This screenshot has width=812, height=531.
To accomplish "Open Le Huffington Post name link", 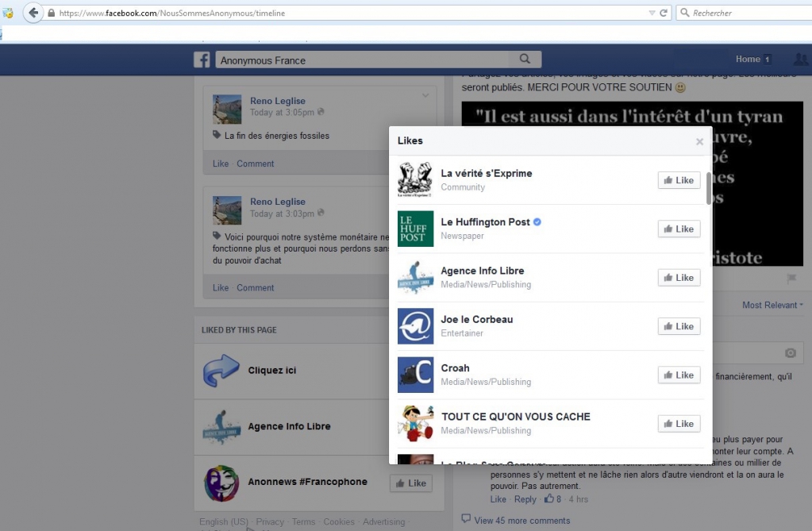I will tap(485, 222).
